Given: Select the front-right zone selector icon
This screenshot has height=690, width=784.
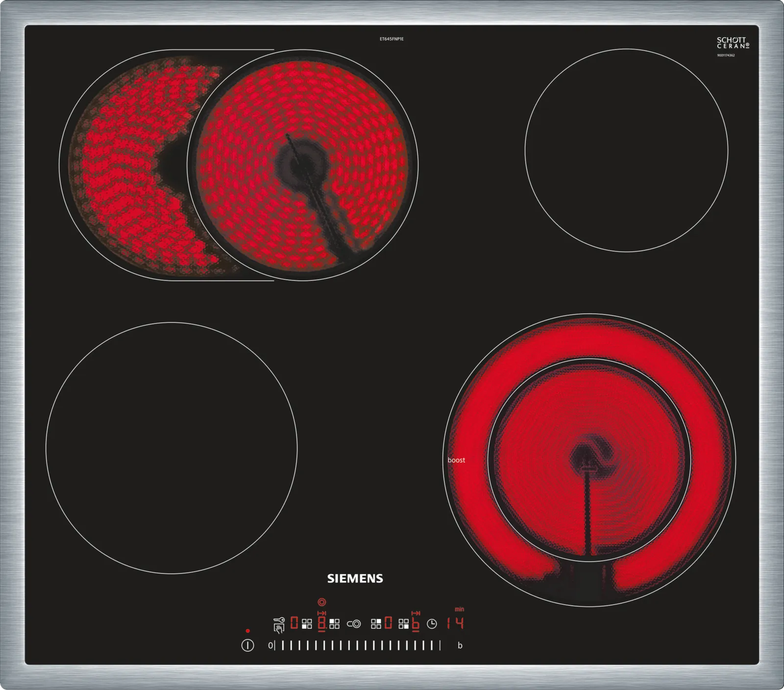Looking at the screenshot, I should [x=404, y=624].
